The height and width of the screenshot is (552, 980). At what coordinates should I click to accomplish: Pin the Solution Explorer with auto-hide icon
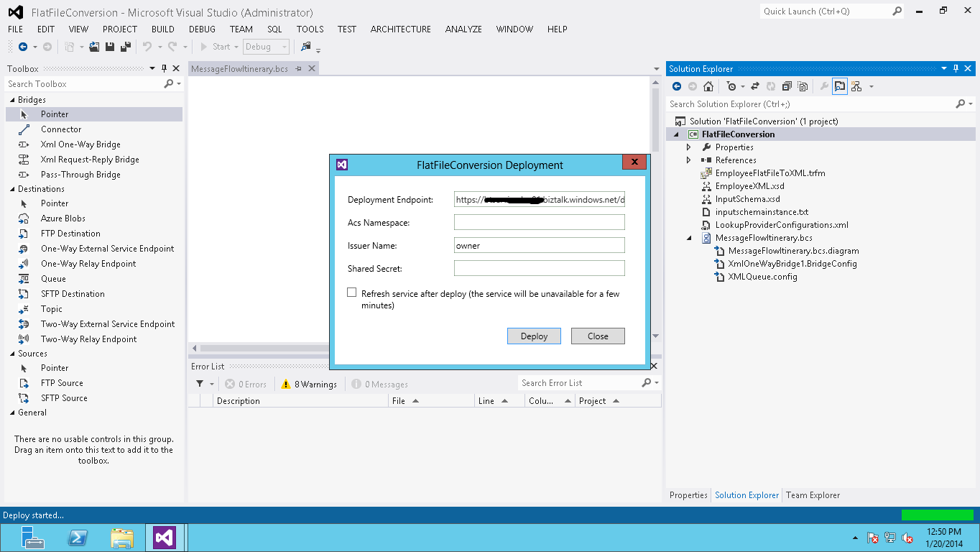[x=956, y=68]
